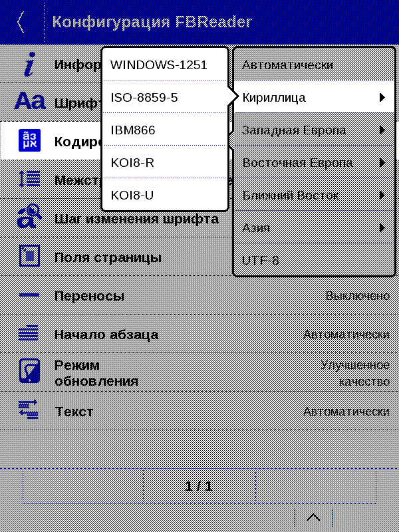Viewport: 399px width, 532px height.
Task: Open Шаг изменения шрифта setting
Action: pos(199,218)
